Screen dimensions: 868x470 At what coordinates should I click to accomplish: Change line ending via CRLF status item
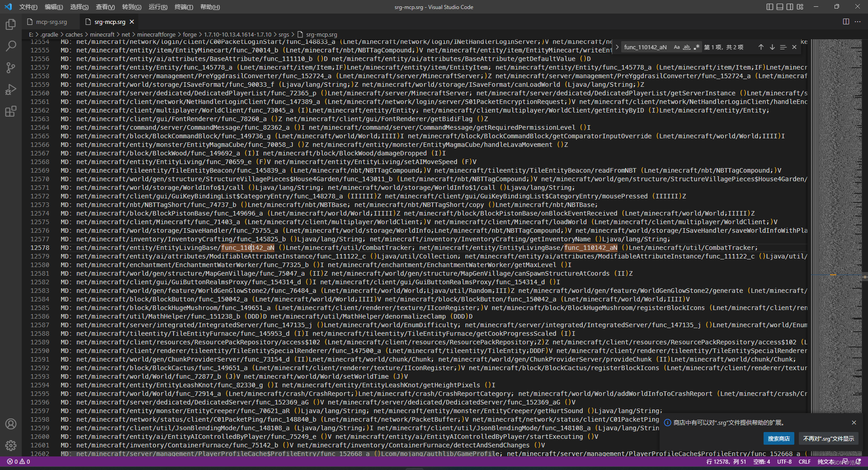tap(805, 461)
